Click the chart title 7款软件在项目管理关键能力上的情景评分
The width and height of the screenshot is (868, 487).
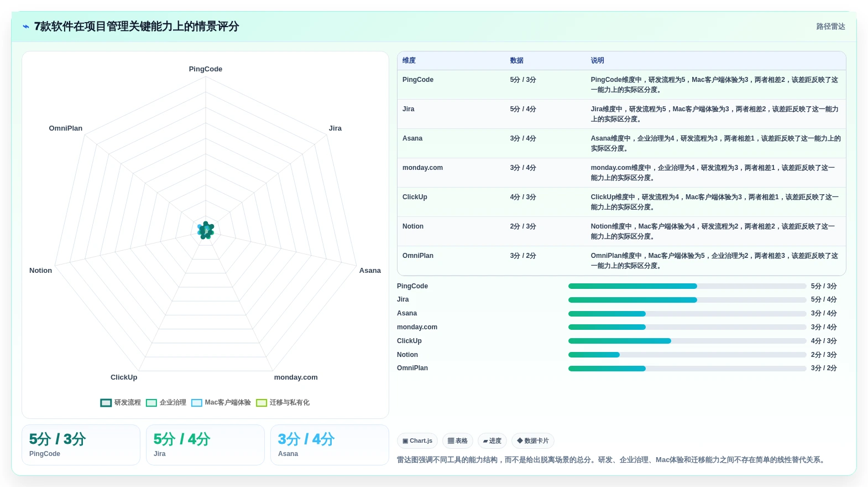point(137,27)
